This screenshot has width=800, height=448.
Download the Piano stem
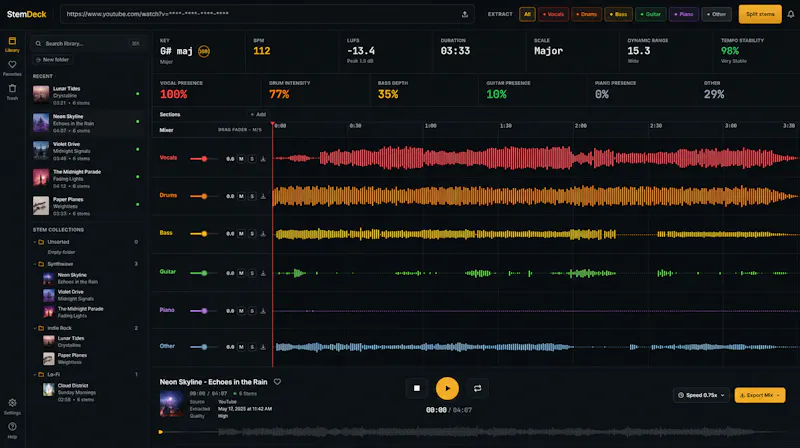point(263,311)
